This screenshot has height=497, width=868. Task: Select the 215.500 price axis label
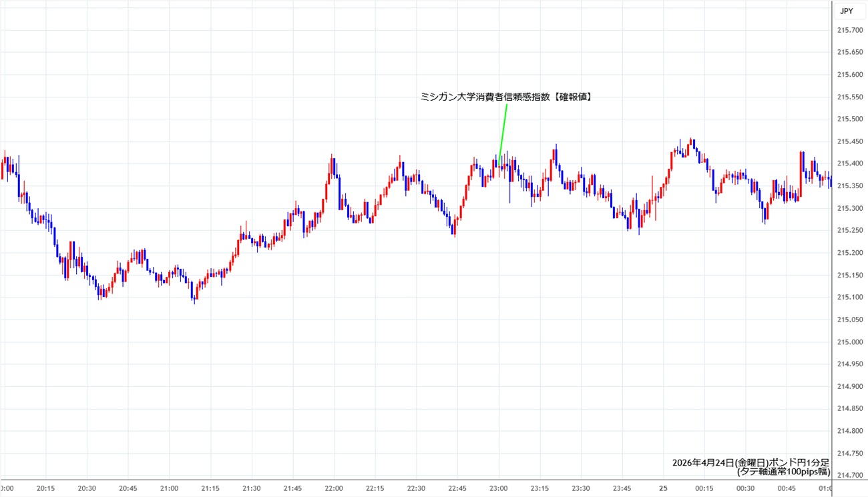coord(850,119)
